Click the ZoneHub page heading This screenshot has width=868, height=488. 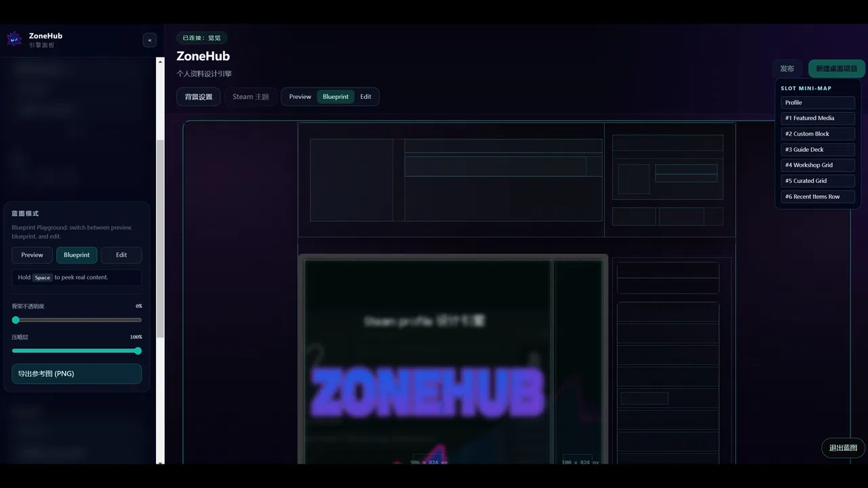[203, 56]
